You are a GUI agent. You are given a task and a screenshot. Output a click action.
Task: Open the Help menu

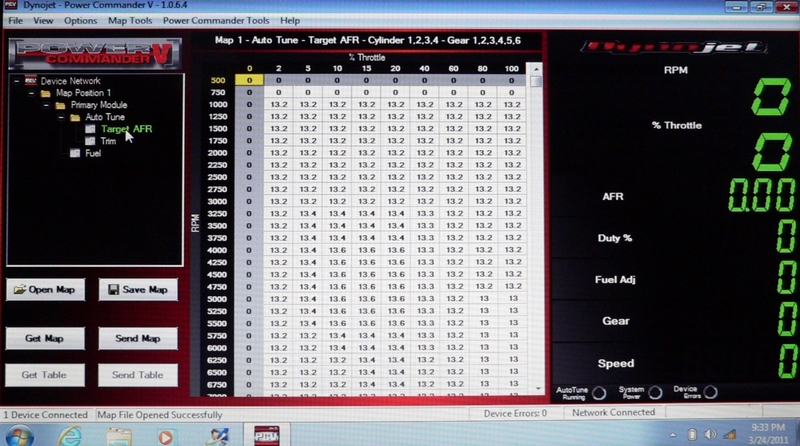[x=290, y=21]
